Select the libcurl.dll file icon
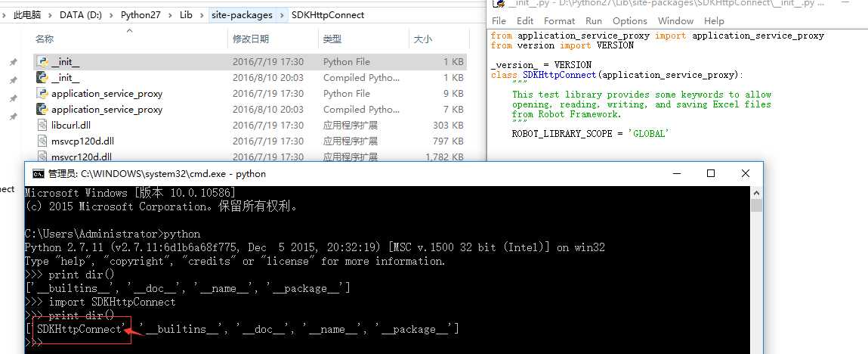The width and height of the screenshot is (868, 354). [42, 125]
